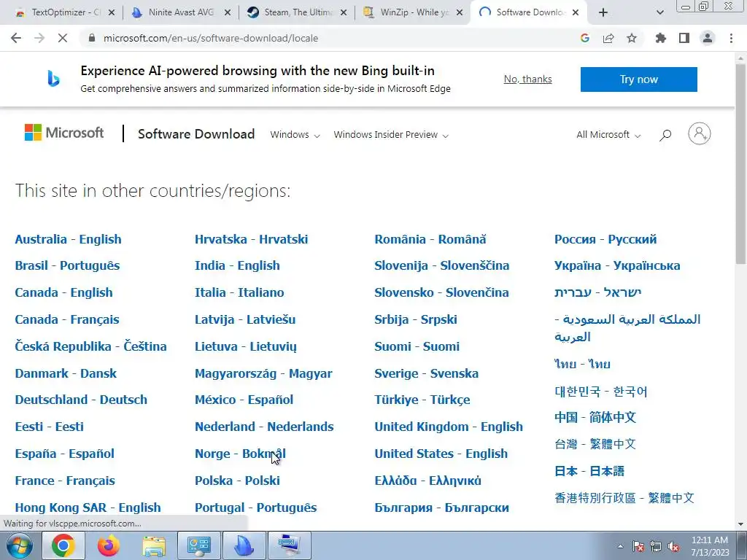Select Sverige - Svenska
The image size is (747, 560).
(426, 373)
